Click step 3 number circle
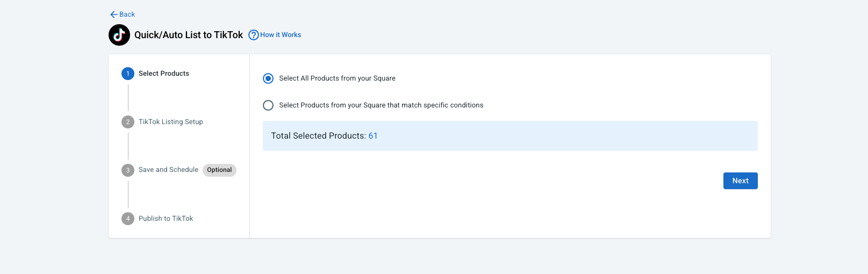Screen dimensions: 868x274 tap(128, 170)
